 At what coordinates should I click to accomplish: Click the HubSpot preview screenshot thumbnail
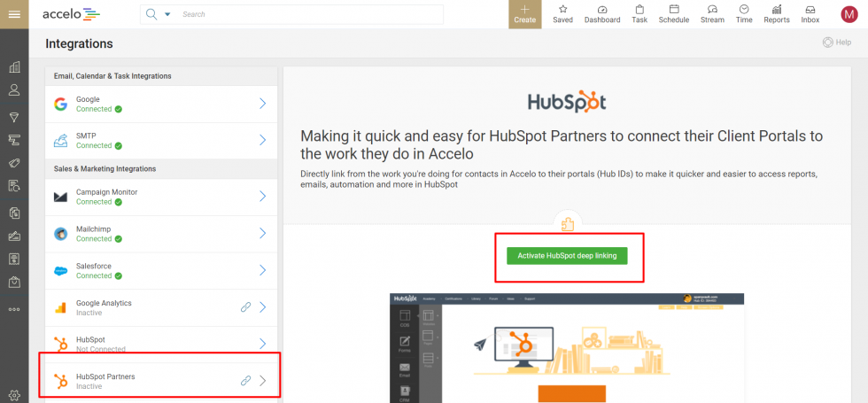[x=567, y=347]
